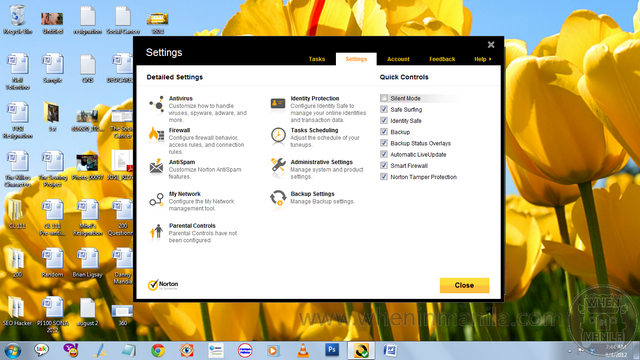
Task: Open the Administrative Settings link
Action: coord(322,162)
